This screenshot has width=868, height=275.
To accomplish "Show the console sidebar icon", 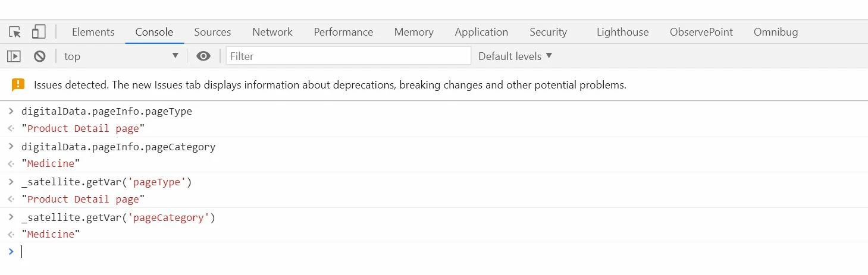I will [14, 56].
